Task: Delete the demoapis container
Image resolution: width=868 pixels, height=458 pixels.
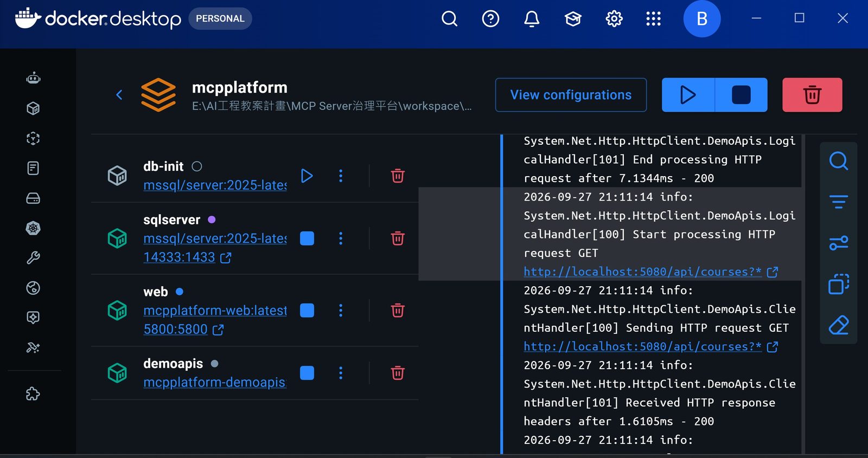Action: [398, 373]
